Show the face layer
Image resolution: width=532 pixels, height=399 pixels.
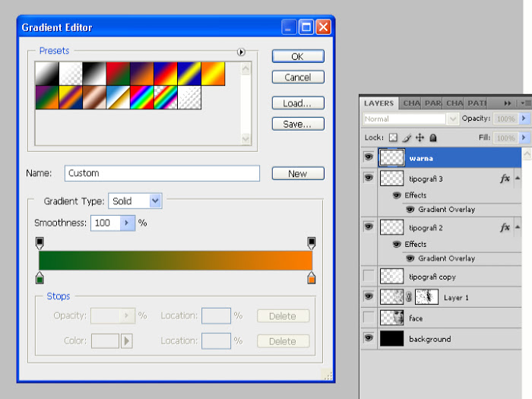point(369,317)
